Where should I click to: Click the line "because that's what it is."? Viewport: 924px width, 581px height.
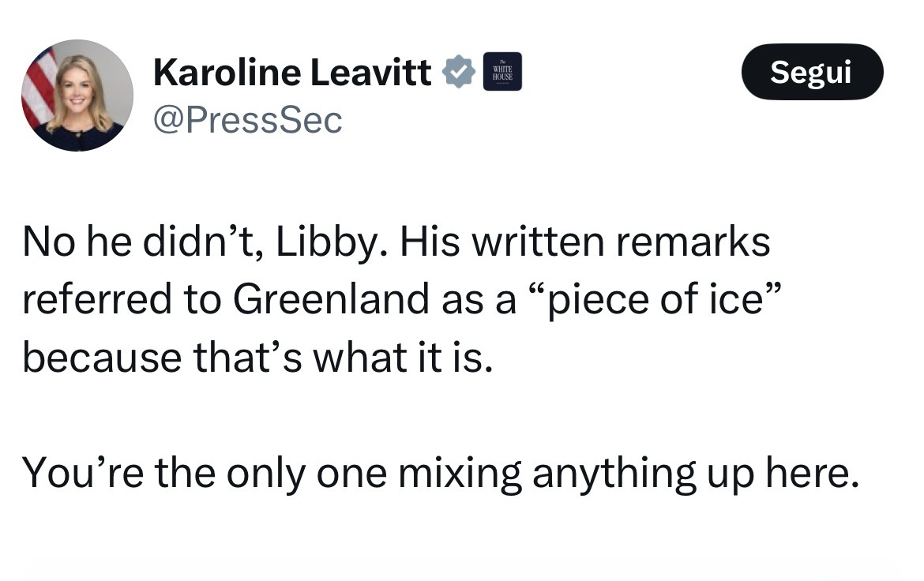[x=257, y=357]
